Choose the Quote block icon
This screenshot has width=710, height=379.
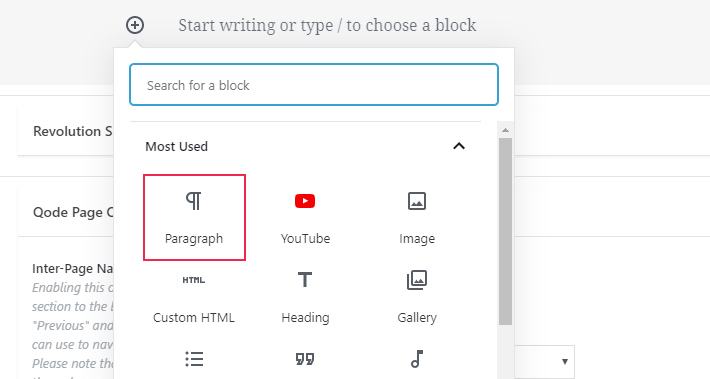tap(305, 360)
